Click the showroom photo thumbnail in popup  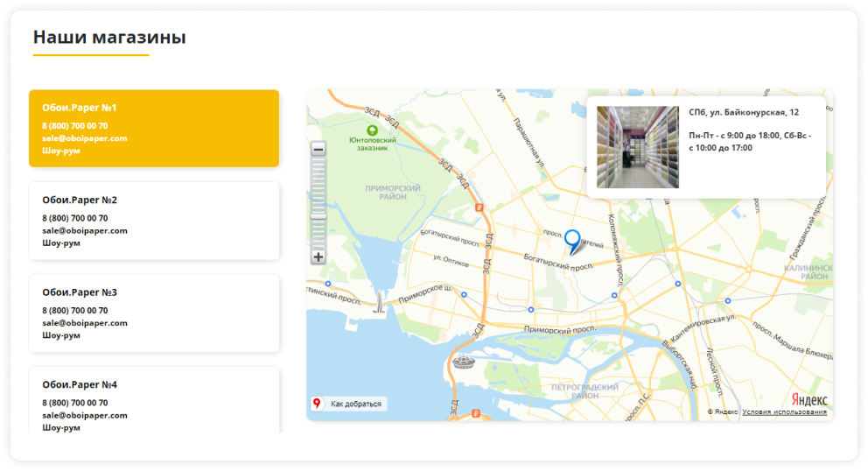pos(638,147)
